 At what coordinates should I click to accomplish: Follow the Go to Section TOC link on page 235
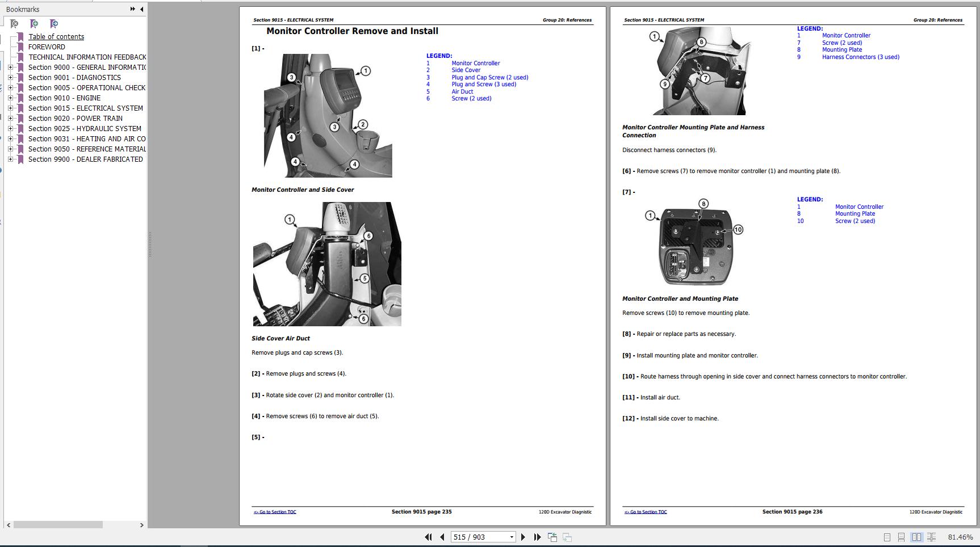point(275,512)
